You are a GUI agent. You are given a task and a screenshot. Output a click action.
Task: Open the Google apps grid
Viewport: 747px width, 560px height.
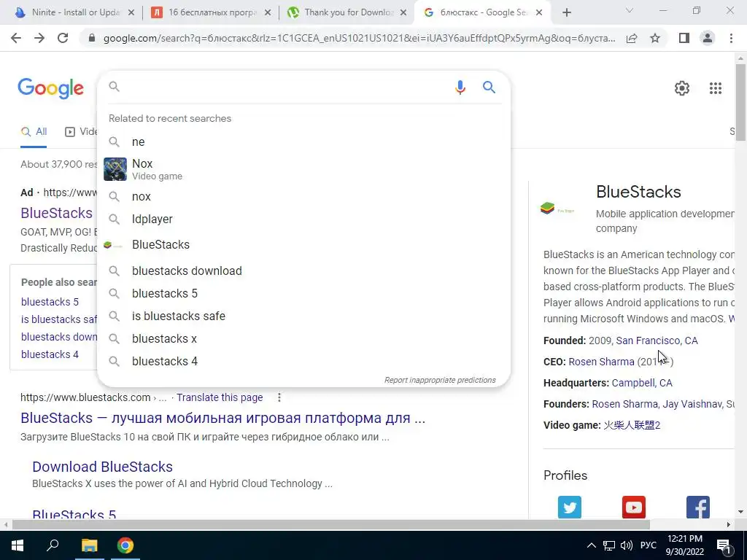tap(715, 88)
